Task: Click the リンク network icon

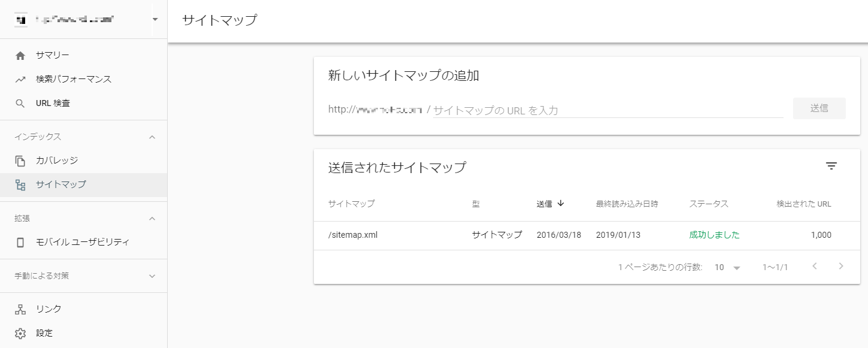Action: tap(20, 309)
